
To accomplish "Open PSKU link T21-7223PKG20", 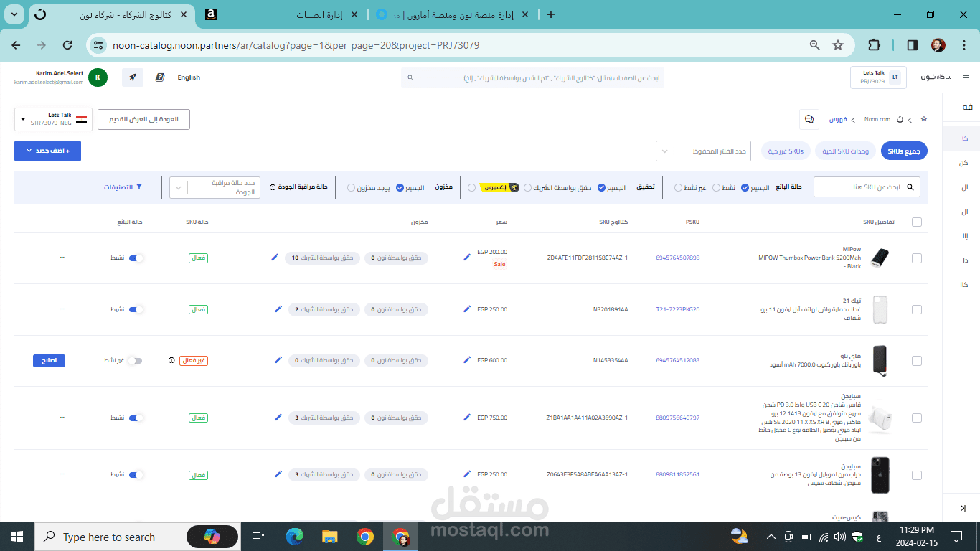I will pos(677,309).
